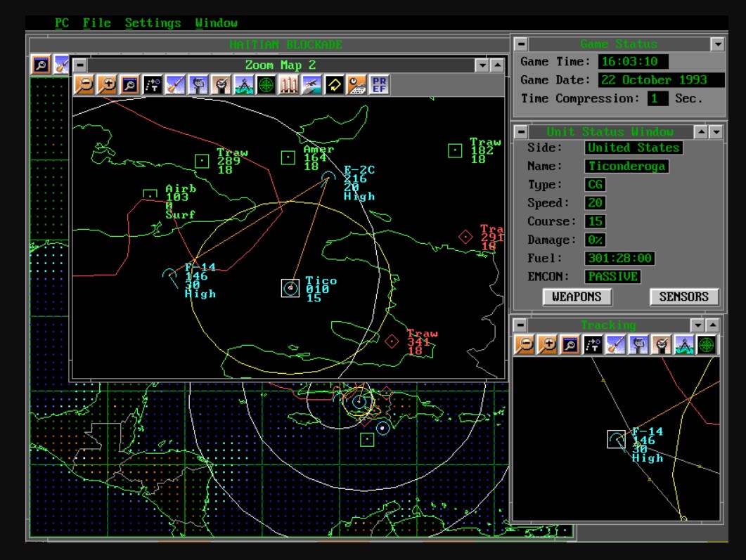746x560 pixels.
Task: Open the PREF preferences icon
Action: [x=379, y=86]
